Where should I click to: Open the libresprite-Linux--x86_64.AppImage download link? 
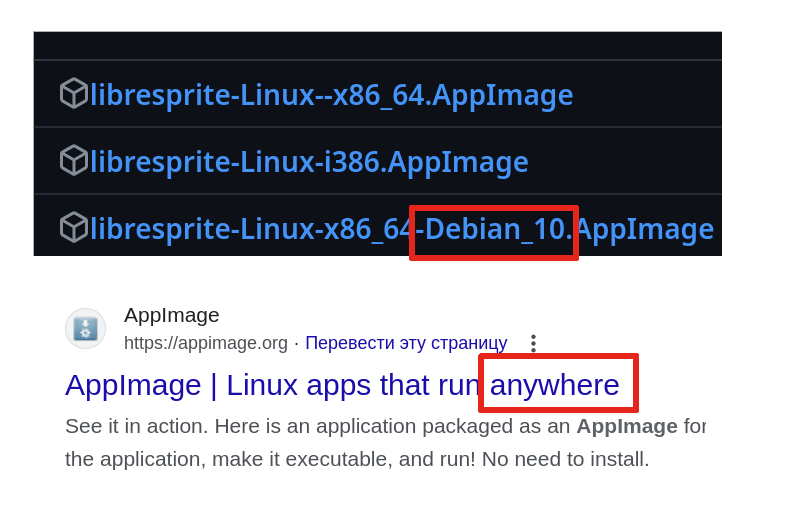(332, 95)
